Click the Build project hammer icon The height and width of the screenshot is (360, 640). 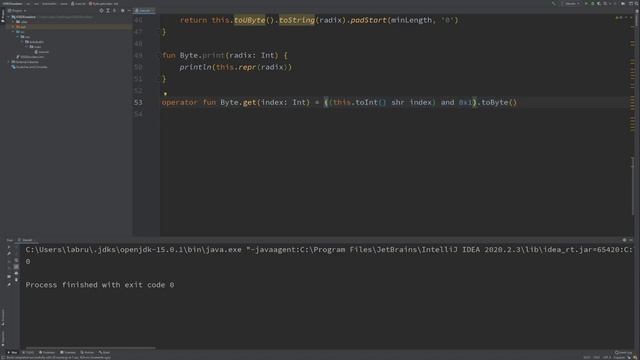point(554,4)
